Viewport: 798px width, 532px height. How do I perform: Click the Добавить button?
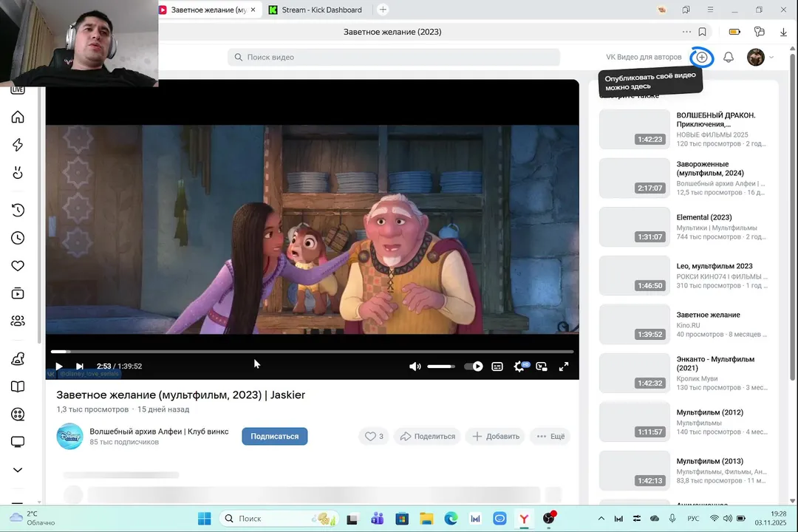point(496,436)
